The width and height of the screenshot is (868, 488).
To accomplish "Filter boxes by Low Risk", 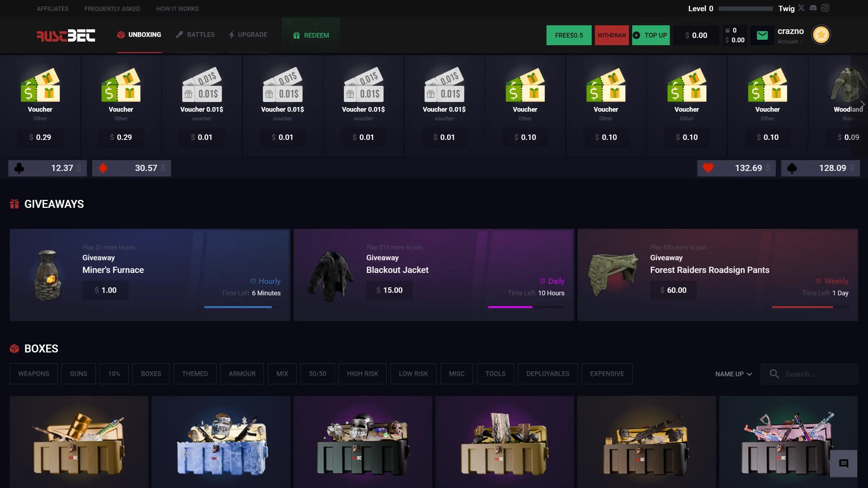I will coord(413,374).
